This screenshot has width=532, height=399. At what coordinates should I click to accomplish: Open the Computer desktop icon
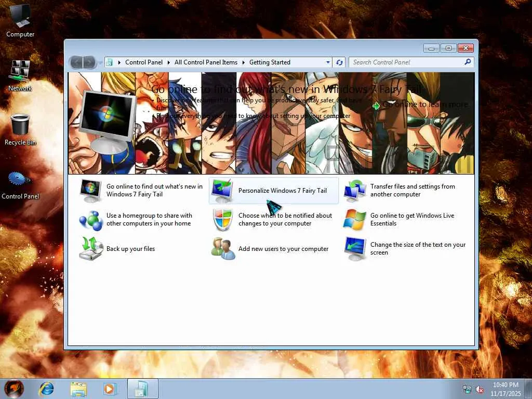(20, 21)
